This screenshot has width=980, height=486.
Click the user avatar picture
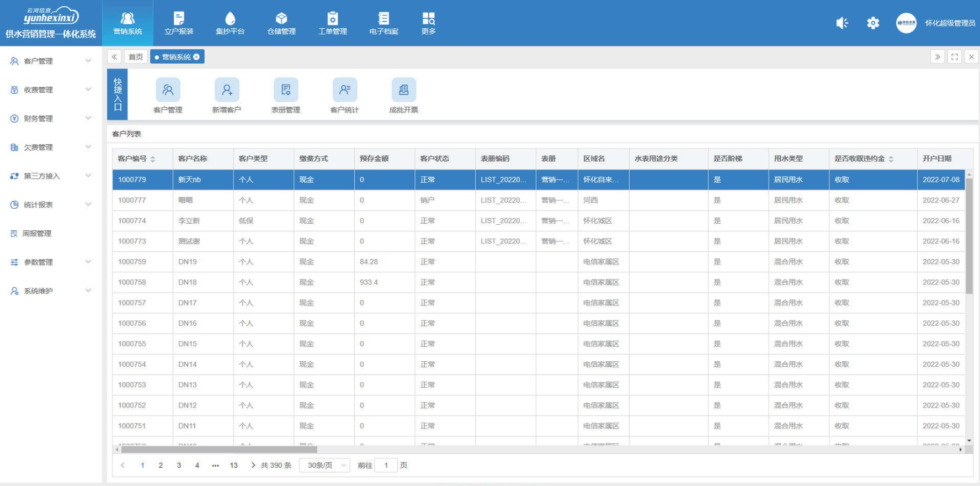[x=906, y=23]
